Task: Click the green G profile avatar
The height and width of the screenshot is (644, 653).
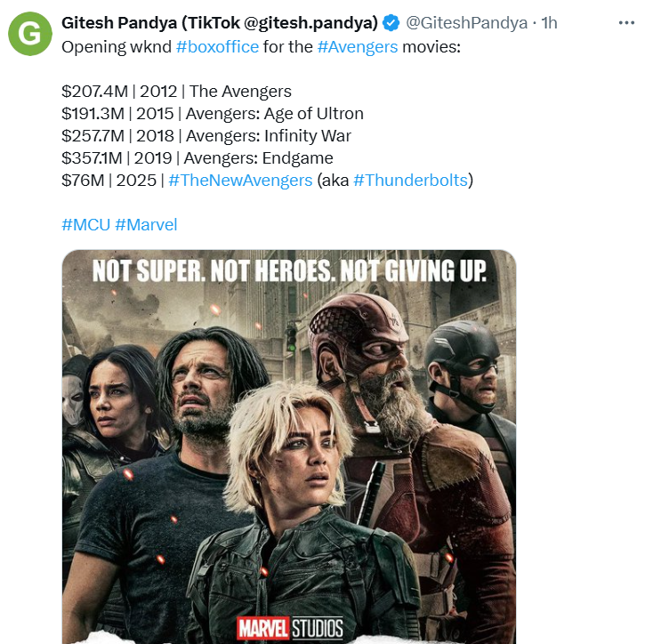Action: point(30,33)
